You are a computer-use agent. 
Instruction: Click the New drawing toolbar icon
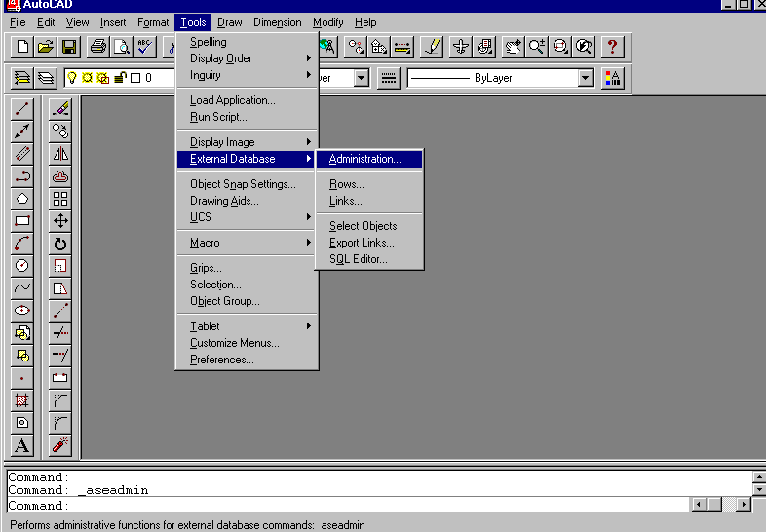[x=22, y=47]
